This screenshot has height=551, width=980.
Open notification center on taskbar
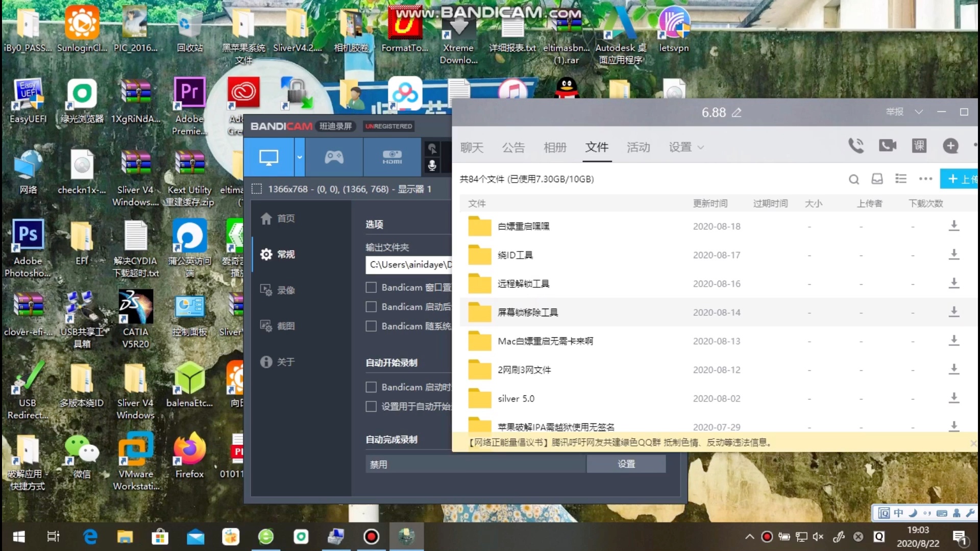[x=961, y=538]
